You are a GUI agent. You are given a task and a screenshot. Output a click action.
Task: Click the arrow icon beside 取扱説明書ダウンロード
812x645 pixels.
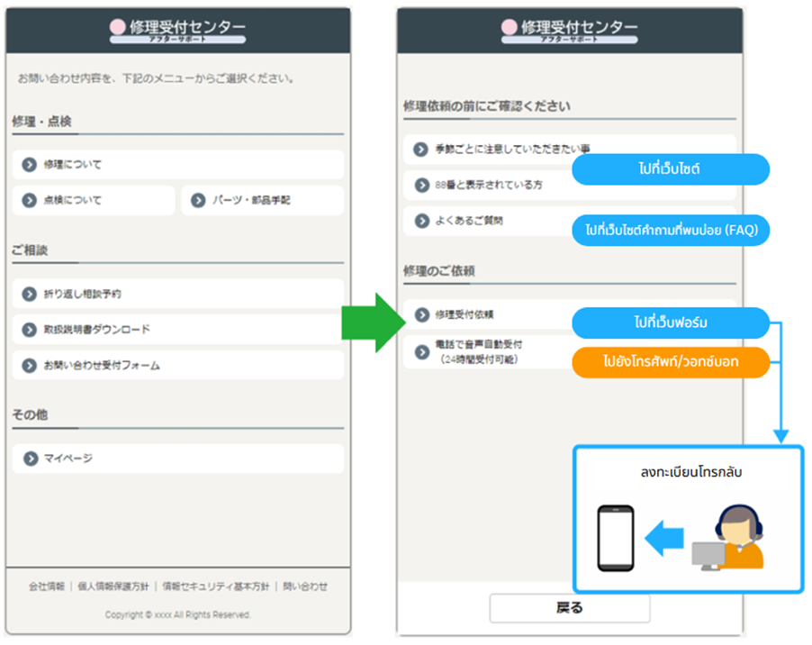click(x=30, y=330)
